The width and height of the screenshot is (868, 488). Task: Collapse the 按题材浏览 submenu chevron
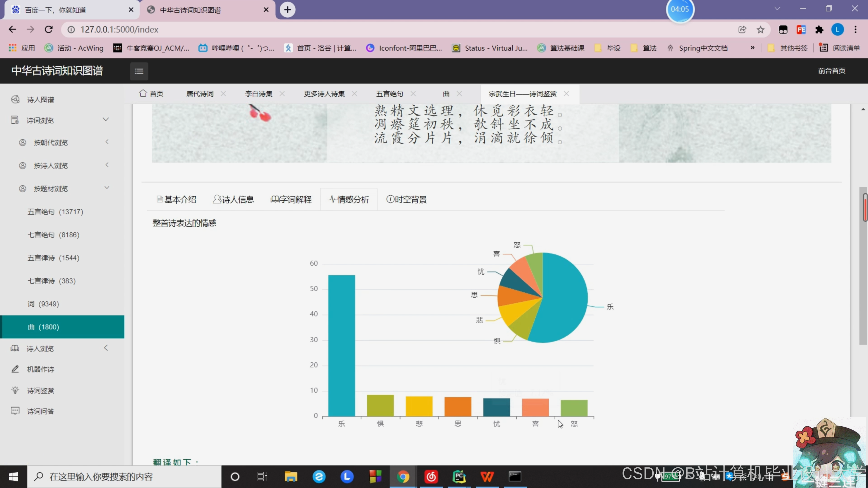point(107,188)
